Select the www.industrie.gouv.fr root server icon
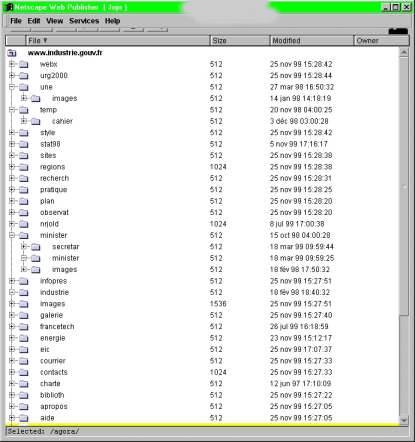Screen dimensions: 415x442 pyautogui.click(x=12, y=53)
